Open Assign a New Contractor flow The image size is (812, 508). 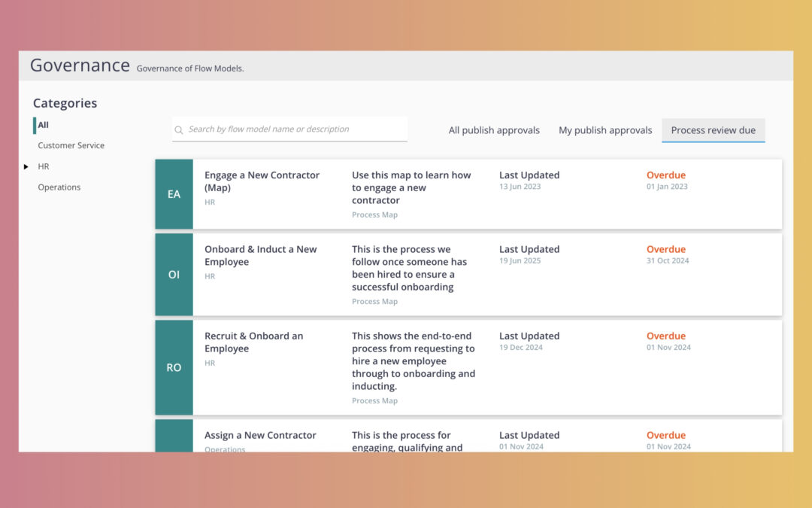coord(260,435)
